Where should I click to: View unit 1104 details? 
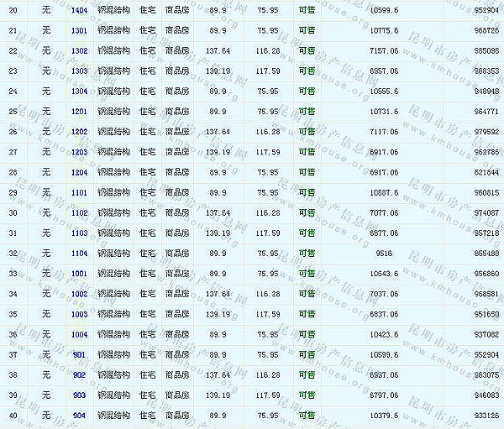pyautogui.click(x=80, y=253)
